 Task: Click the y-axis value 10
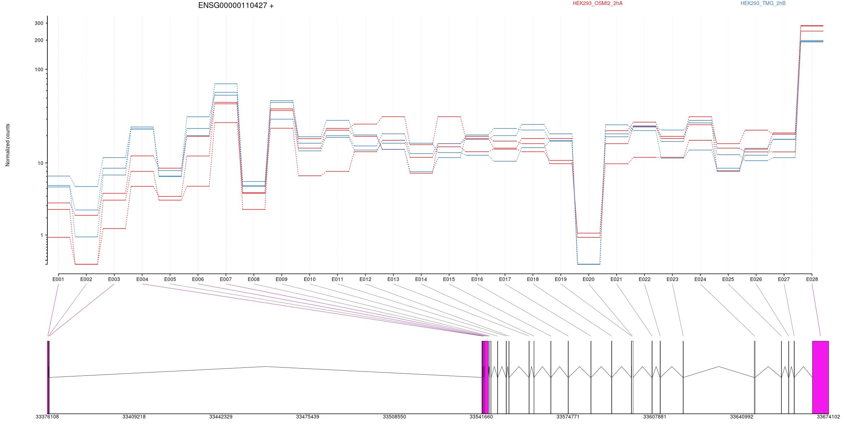(40, 163)
